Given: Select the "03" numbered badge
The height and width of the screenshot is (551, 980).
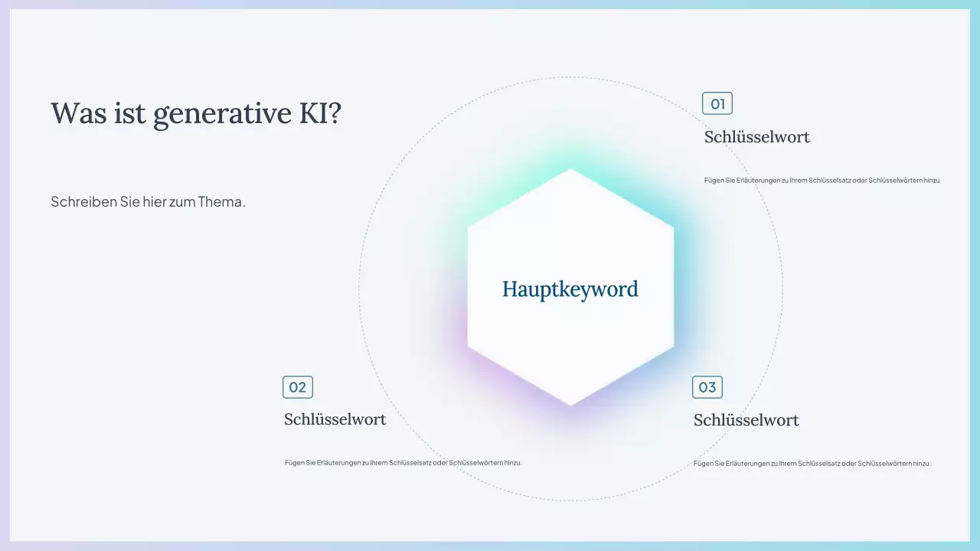Looking at the screenshot, I should coord(707,387).
